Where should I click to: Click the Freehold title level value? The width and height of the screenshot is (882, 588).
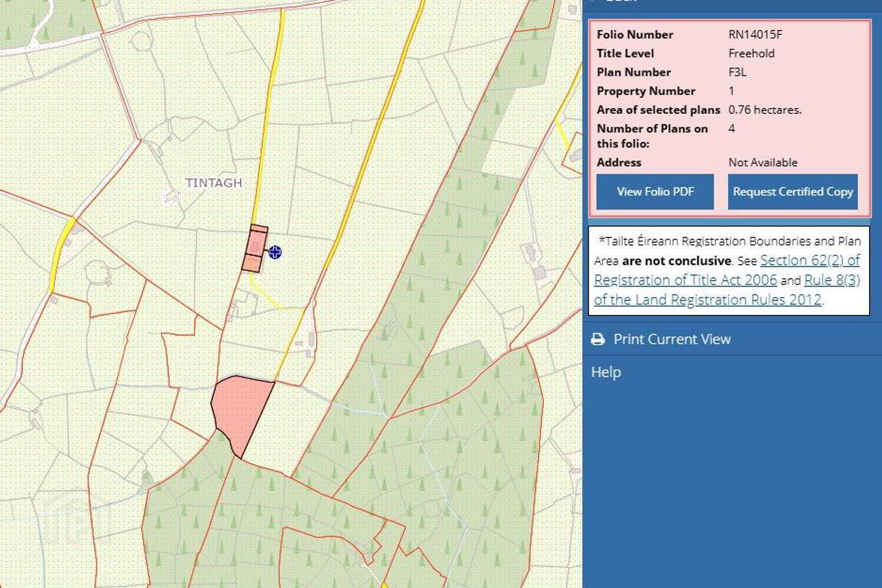[x=752, y=53]
